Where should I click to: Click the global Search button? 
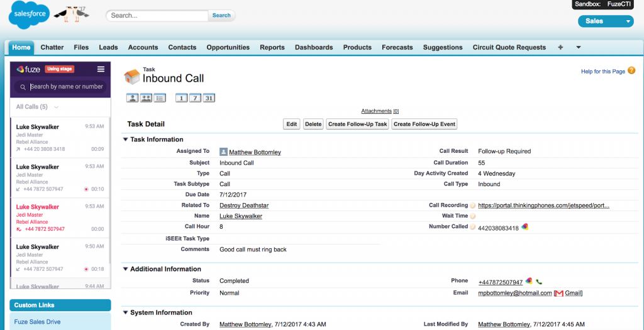coord(221,16)
